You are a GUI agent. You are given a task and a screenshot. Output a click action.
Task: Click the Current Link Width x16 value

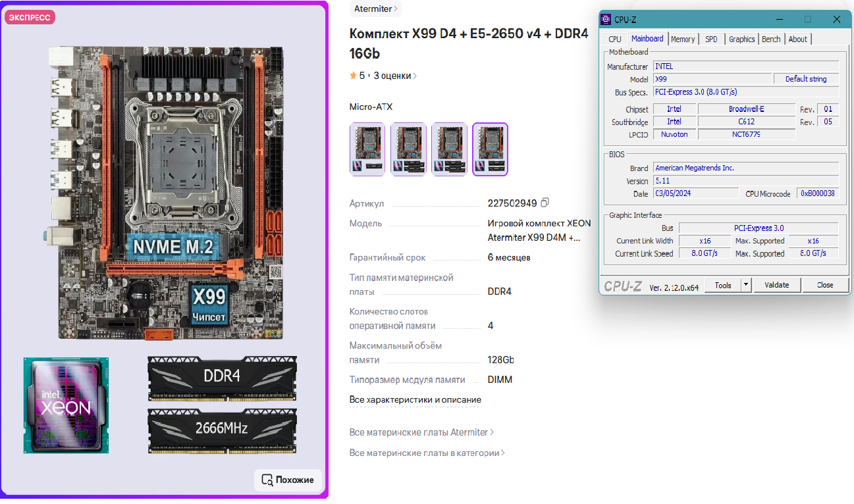[705, 241]
